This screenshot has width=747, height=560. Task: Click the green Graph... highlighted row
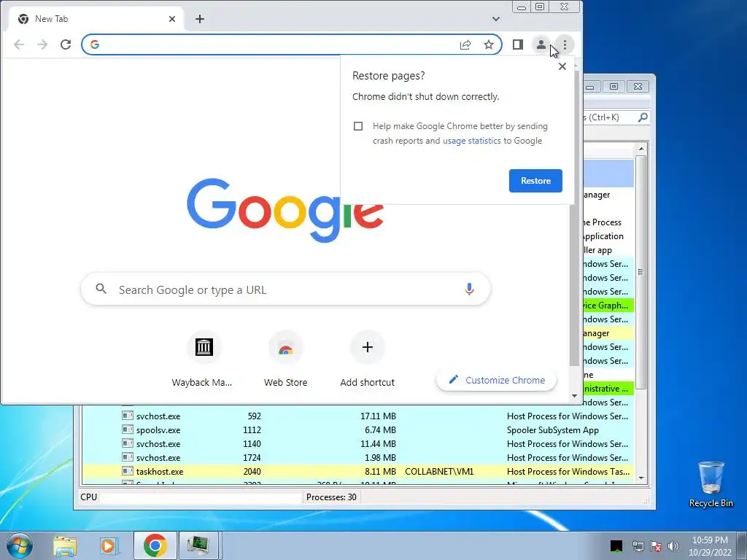click(608, 306)
